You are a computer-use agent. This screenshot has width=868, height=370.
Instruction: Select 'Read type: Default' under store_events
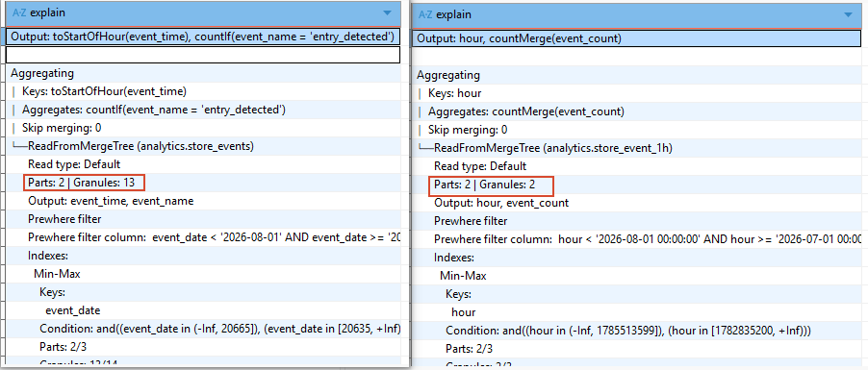coord(203,164)
